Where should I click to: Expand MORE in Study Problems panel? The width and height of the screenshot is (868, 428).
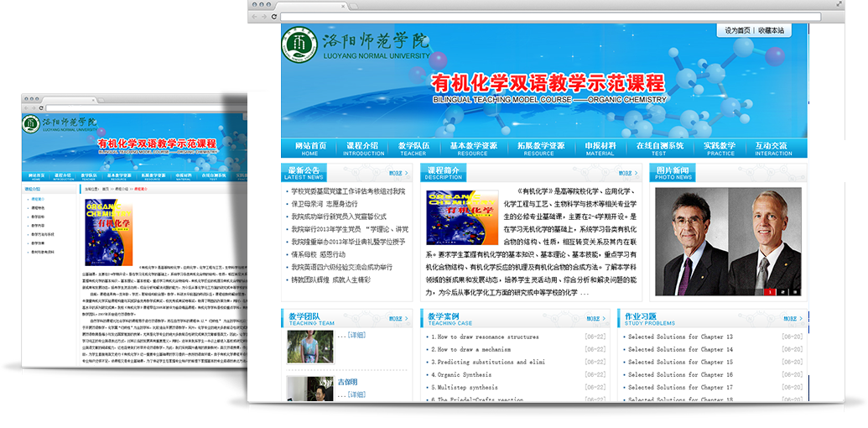[x=790, y=319]
